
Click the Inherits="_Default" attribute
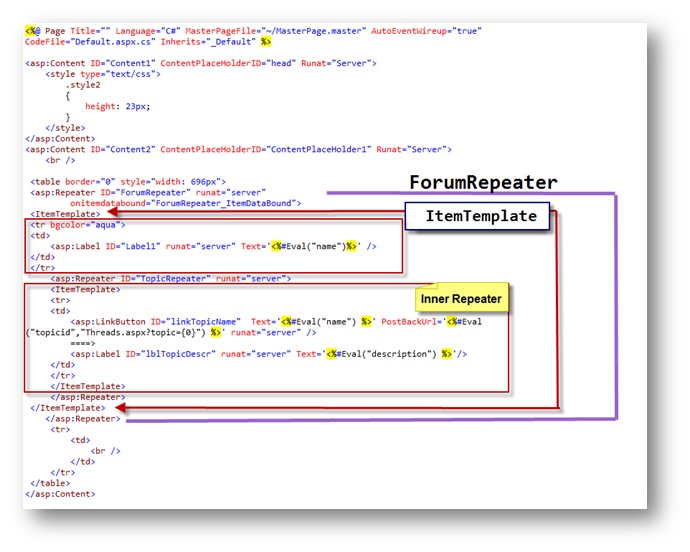208,42
